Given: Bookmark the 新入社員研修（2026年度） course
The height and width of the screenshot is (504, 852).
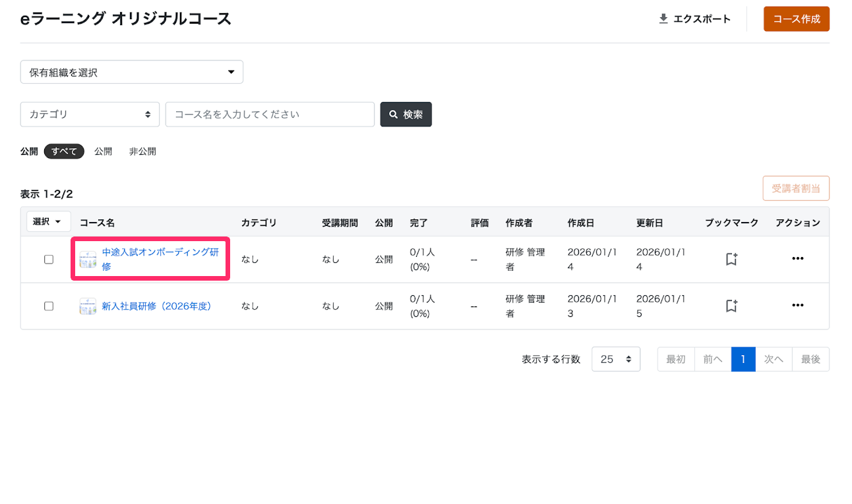Looking at the screenshot, I should [x=731, y=306].
